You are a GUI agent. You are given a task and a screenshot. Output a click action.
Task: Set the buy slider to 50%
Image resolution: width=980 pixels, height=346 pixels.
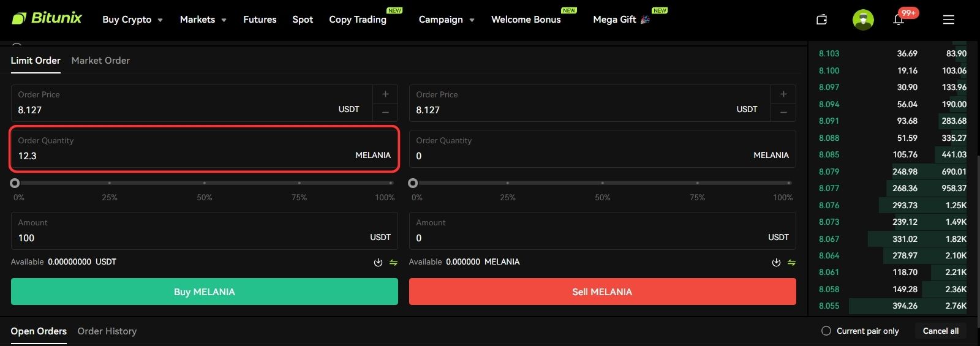coord(205,183)
